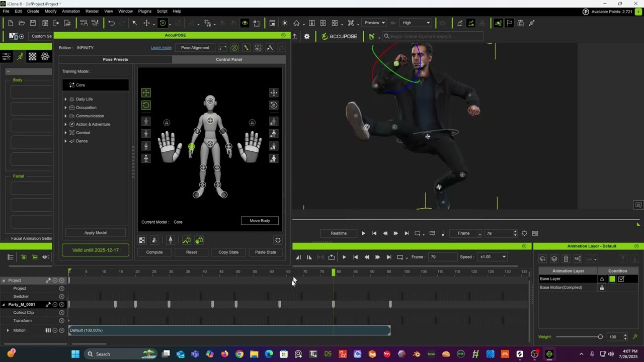Click the flag icon in the top toolbar

pyautogui.click(x=509, y=23)
